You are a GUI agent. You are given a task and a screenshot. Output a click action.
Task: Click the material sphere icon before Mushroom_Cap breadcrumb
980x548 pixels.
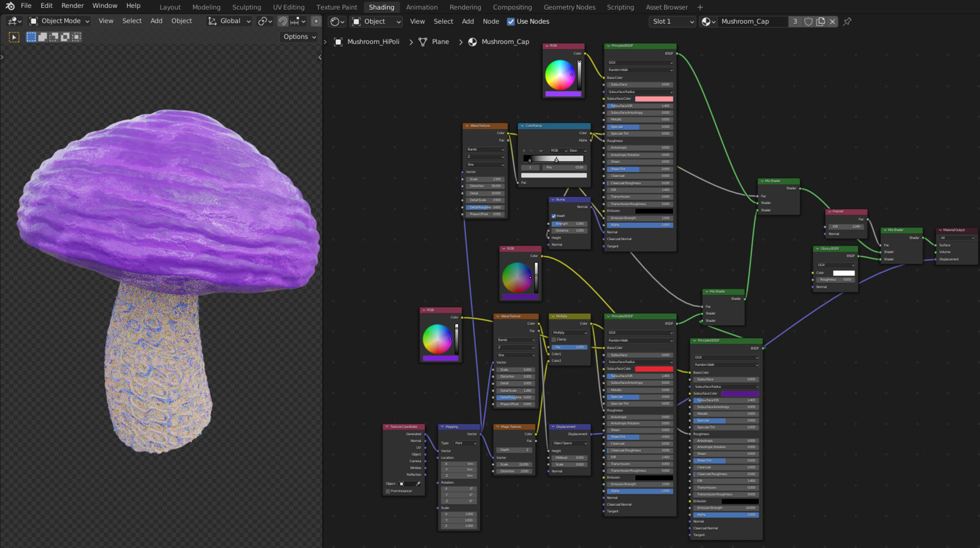[472, 42]
